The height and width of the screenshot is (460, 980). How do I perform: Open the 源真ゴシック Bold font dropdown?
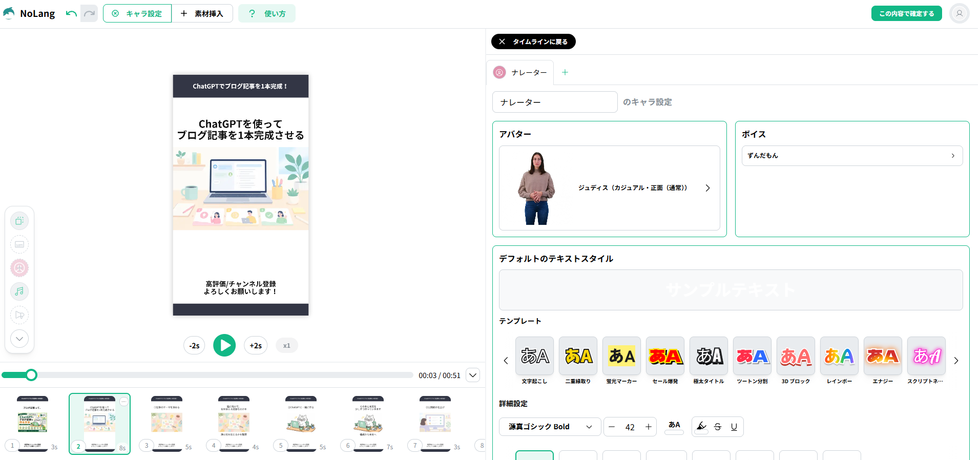(x=550, y=427)
